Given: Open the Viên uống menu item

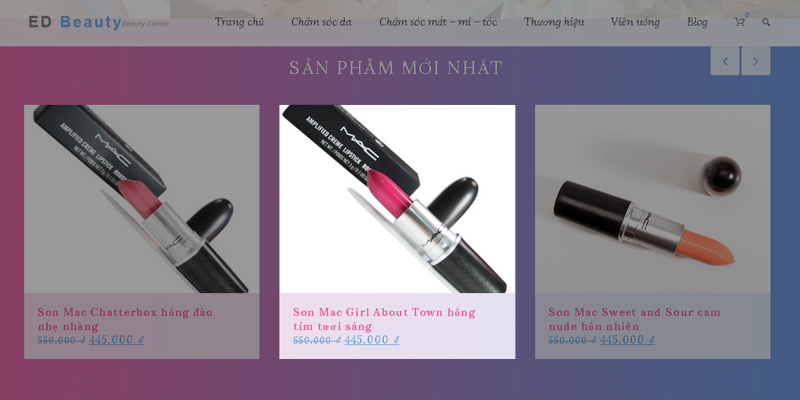Looking at the screenshot, I should [635, 22].
